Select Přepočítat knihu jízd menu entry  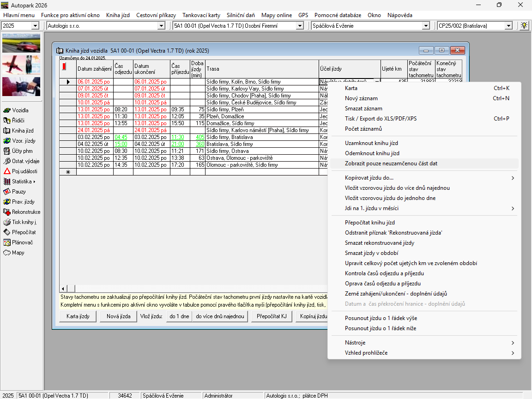point(369,223)
